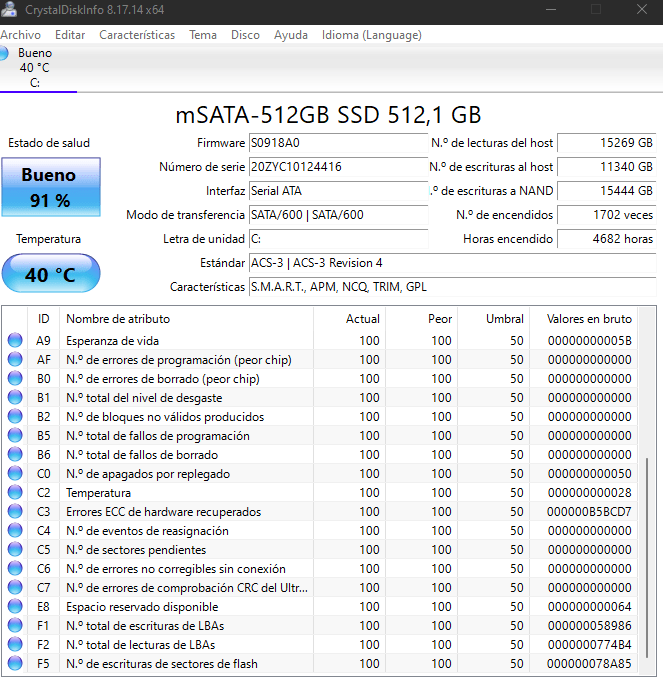Click status orb beside Esperanza de vida

[x=15, y=341]
